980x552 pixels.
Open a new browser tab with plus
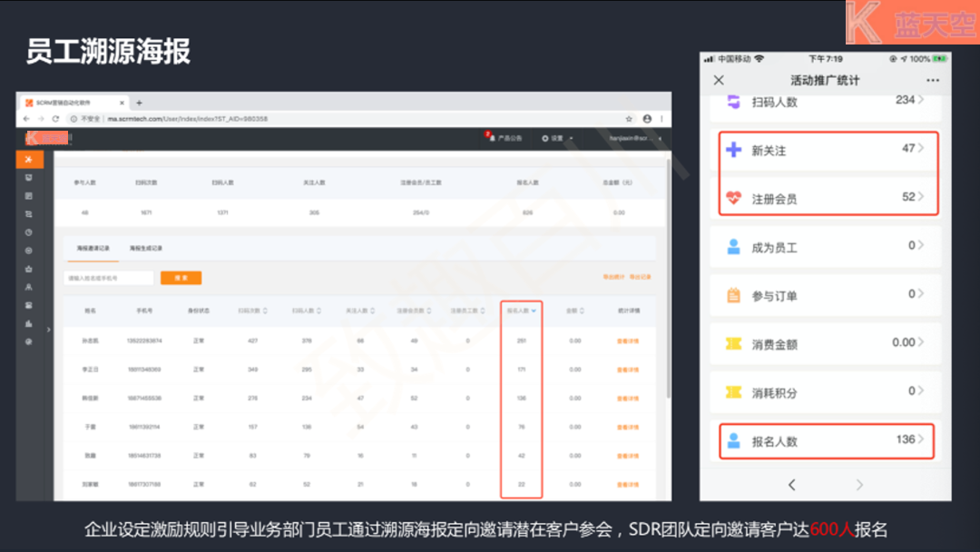pos(139,103)
